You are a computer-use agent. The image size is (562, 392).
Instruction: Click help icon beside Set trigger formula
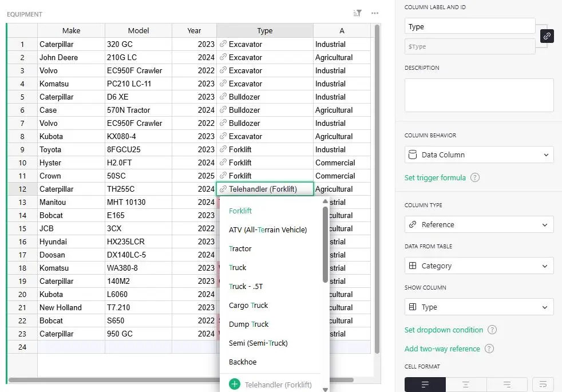[x=475, y=178]
